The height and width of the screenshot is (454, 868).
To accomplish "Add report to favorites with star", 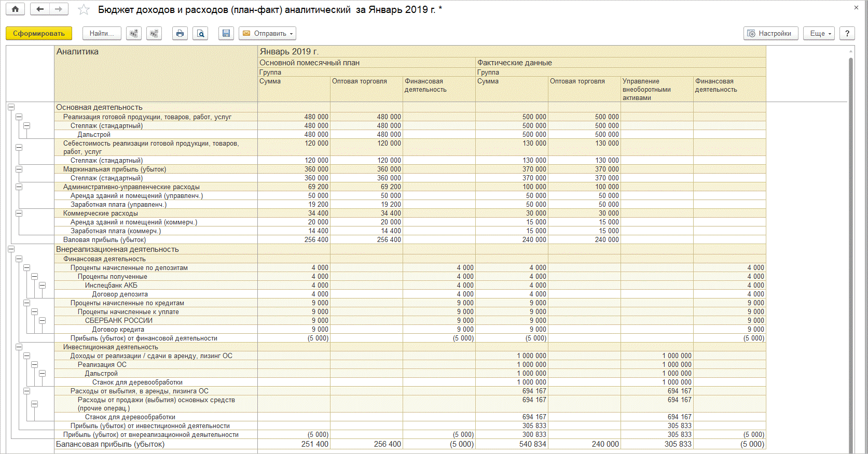I will (84, 9).
